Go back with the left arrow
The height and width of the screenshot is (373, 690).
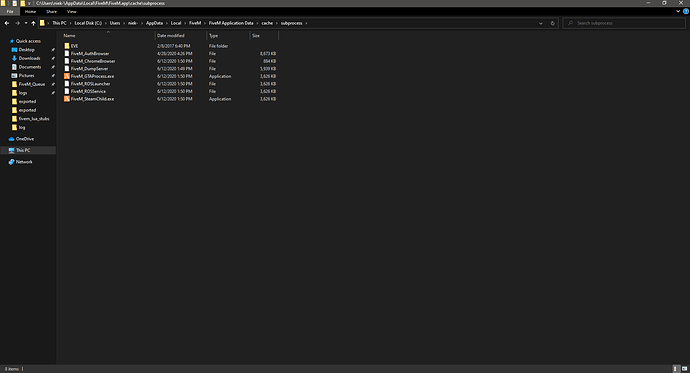[x=7, y=23]
